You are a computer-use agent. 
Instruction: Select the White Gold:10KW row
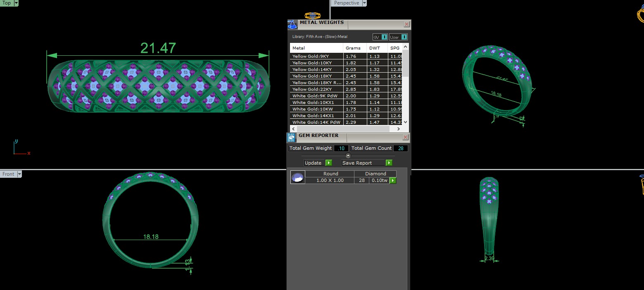pyautogui.click(x=346, y=109)
